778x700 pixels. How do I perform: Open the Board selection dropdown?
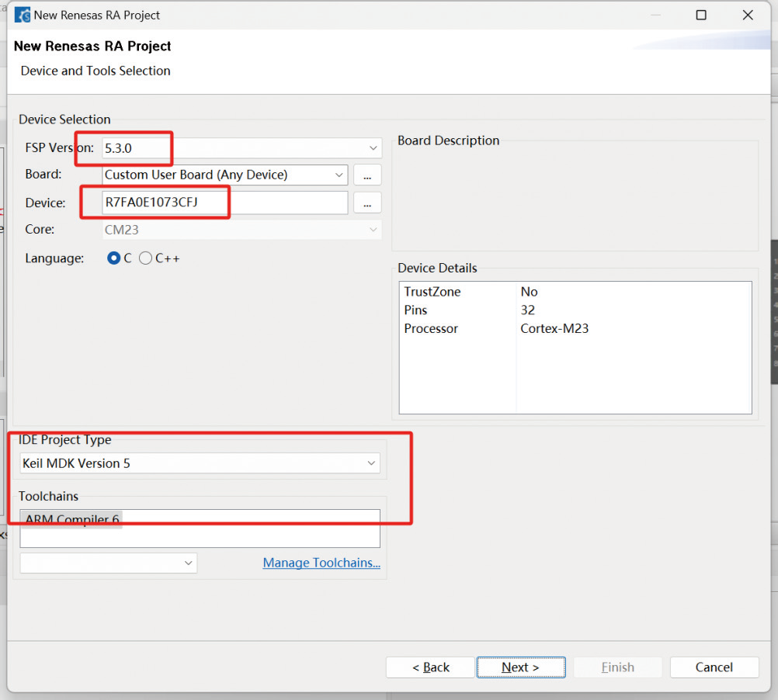point(224,175)
